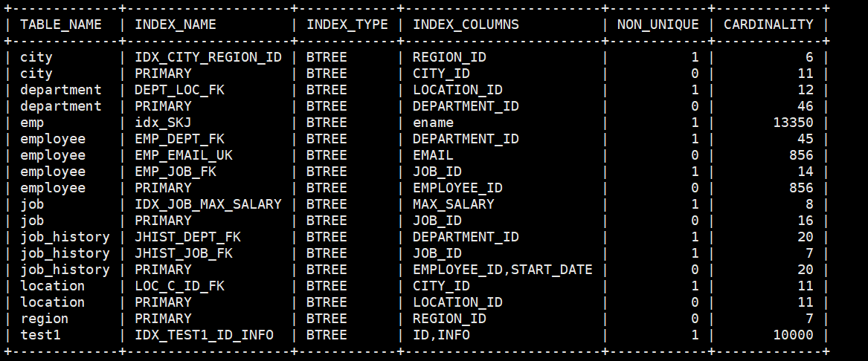Click the INDEX_TYPE column header
Screen dimensions: 868x361
click(347, 25)
